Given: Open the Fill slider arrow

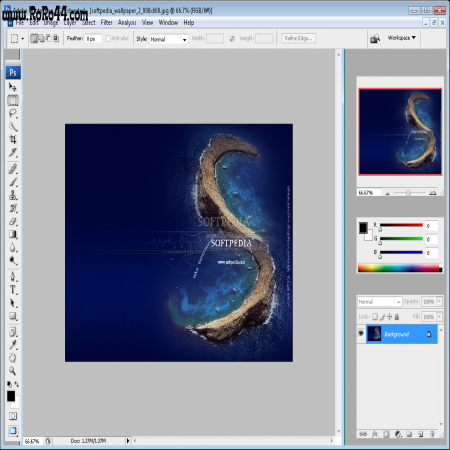Looking at the screenshot, I should click(x=439, y=316).
